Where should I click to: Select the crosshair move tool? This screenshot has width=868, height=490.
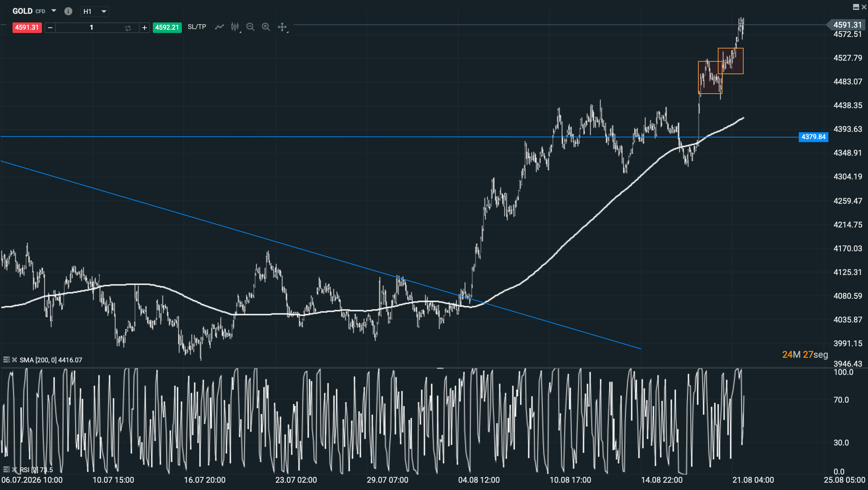(x=282, y=27)
